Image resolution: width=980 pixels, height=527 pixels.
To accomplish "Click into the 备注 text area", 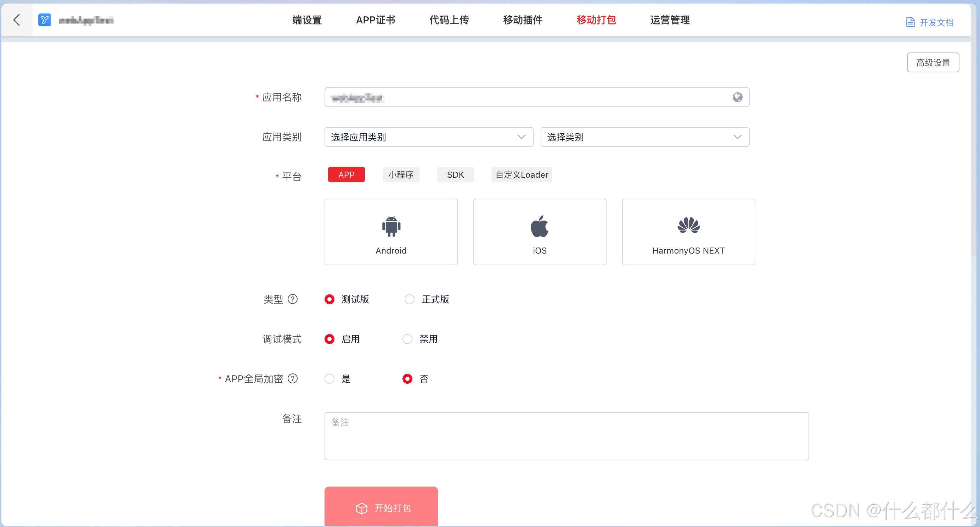I will (x=566, y=436).
